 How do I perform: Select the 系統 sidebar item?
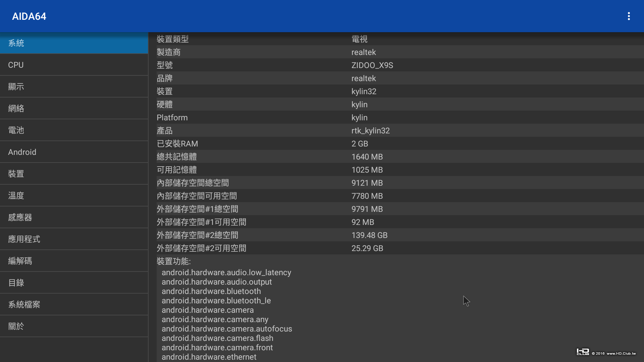74,43
